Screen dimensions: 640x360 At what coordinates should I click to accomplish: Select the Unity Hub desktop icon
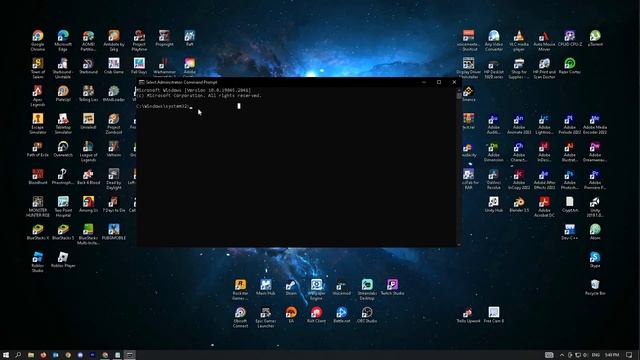tap(493, 204)
